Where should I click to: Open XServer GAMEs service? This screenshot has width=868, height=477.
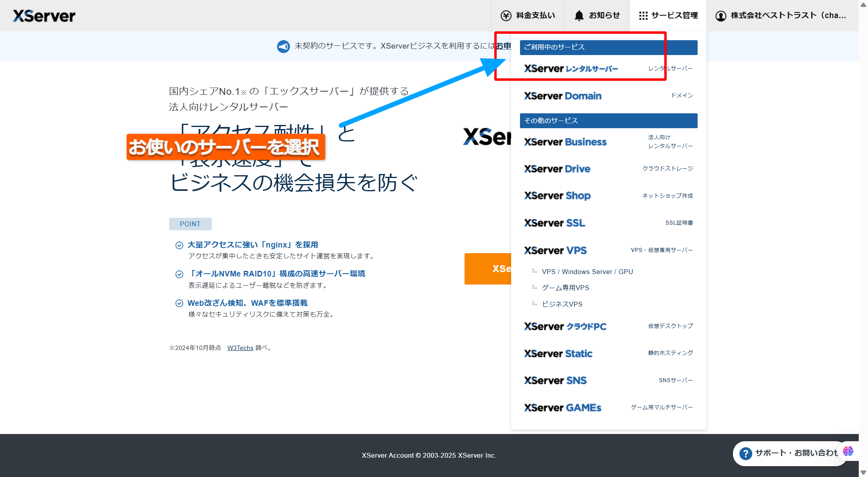[608, 407]
